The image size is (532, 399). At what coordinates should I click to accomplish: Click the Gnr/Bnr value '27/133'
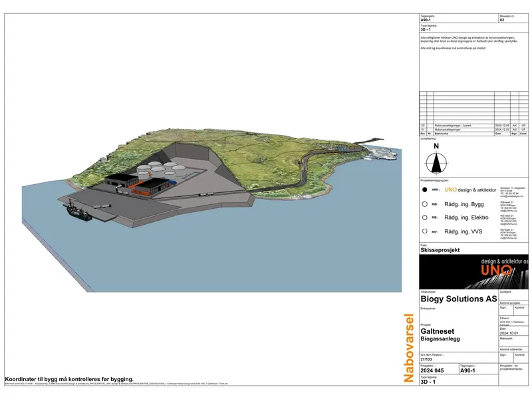[426, 359]
